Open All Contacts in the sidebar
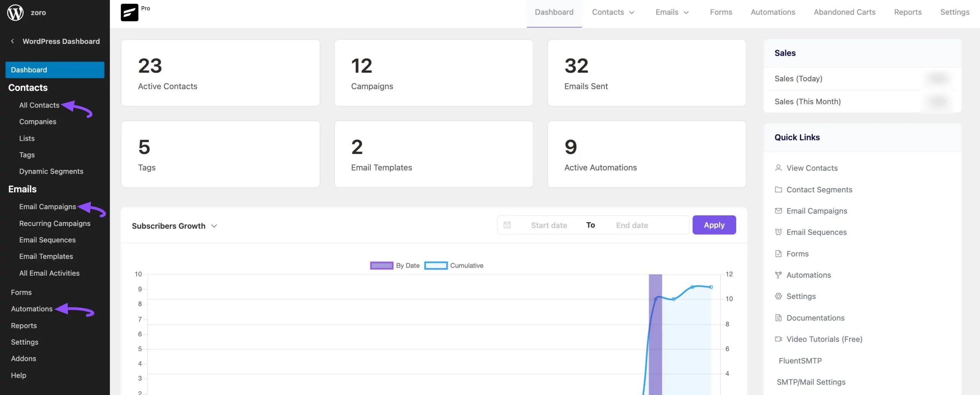 (x=39, y=105)
